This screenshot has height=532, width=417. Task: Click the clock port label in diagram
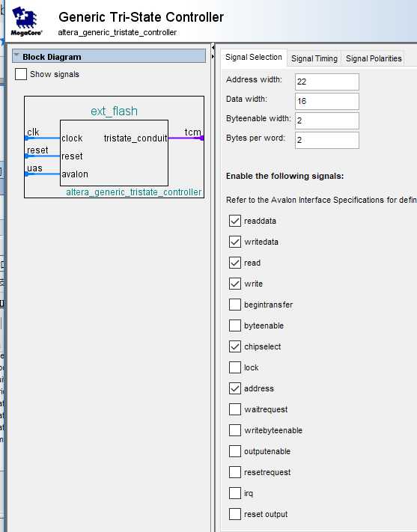[72, 138]
